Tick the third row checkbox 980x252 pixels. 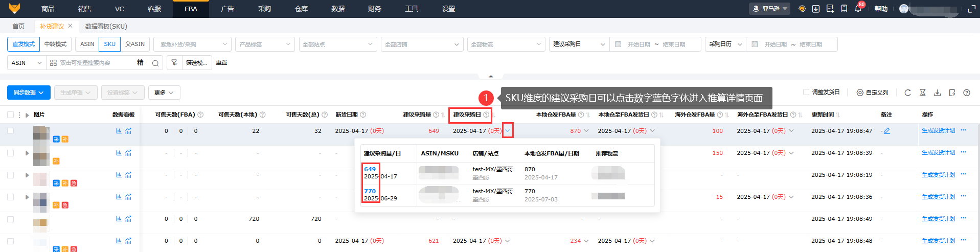point(10,175)
